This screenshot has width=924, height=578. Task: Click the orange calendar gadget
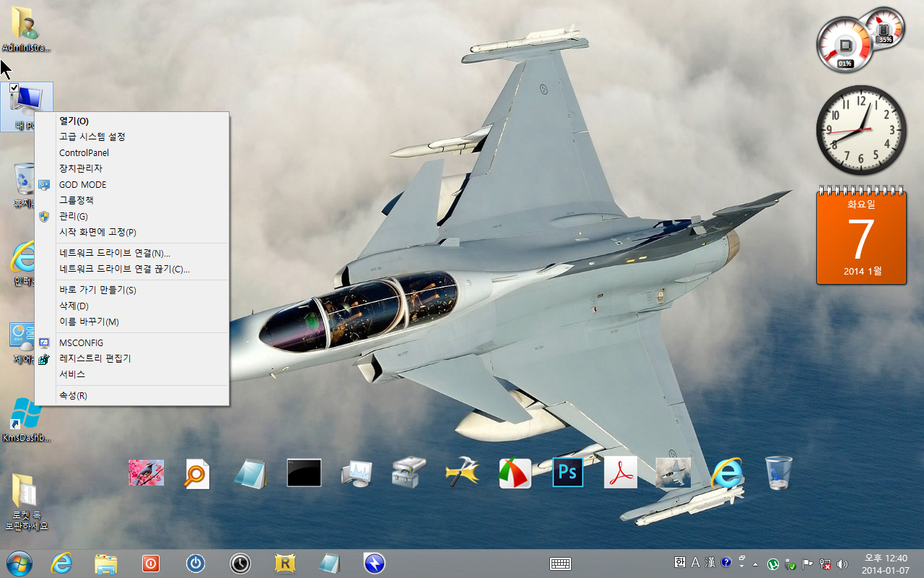(x=860, y=236)
